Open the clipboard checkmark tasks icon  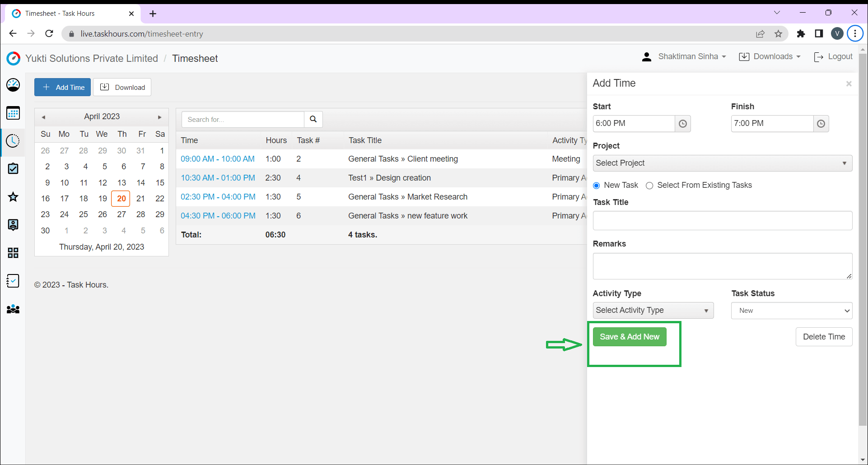click(13, 169)
